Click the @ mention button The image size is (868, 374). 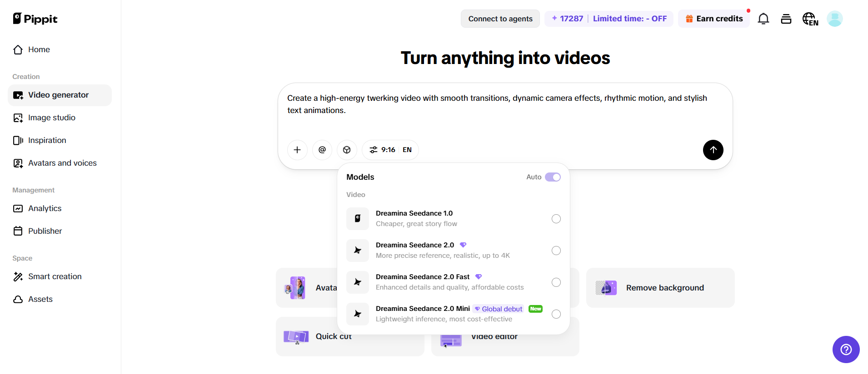pyautogui.click(x=322, y=150)
